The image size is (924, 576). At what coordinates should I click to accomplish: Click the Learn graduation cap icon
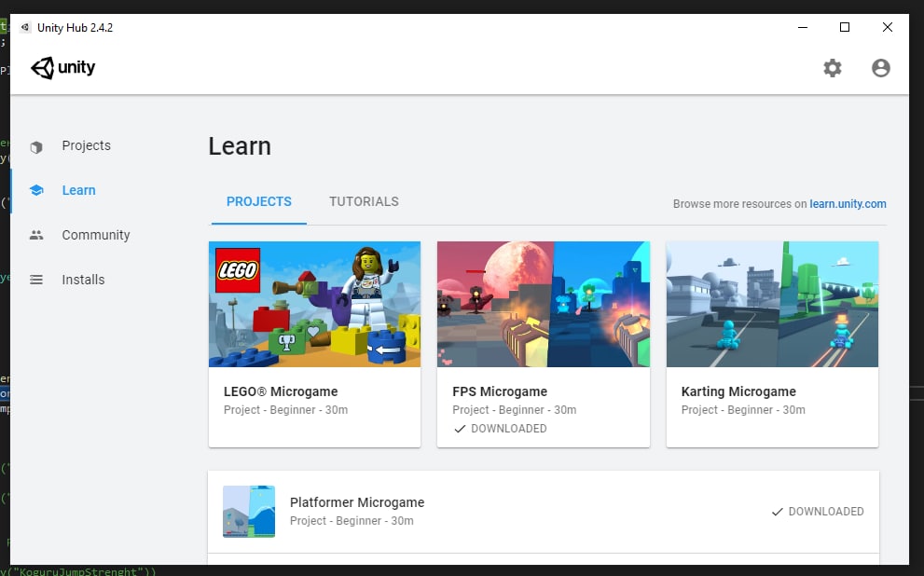36,190
